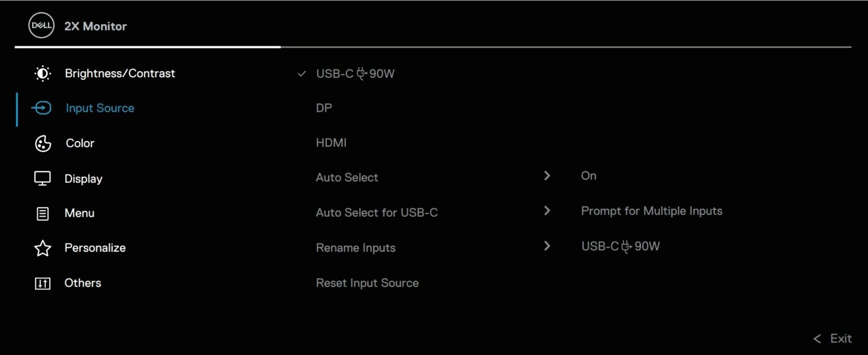Open Others settings via the sliders icon
The height and width of the screenshot is (355, 868).
pos(42,283)
